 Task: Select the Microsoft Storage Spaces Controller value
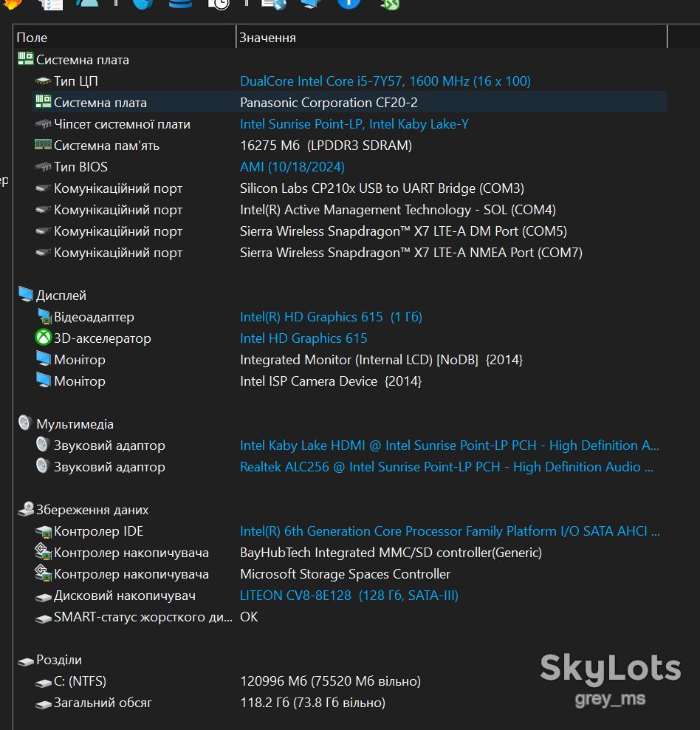(345, 573)
